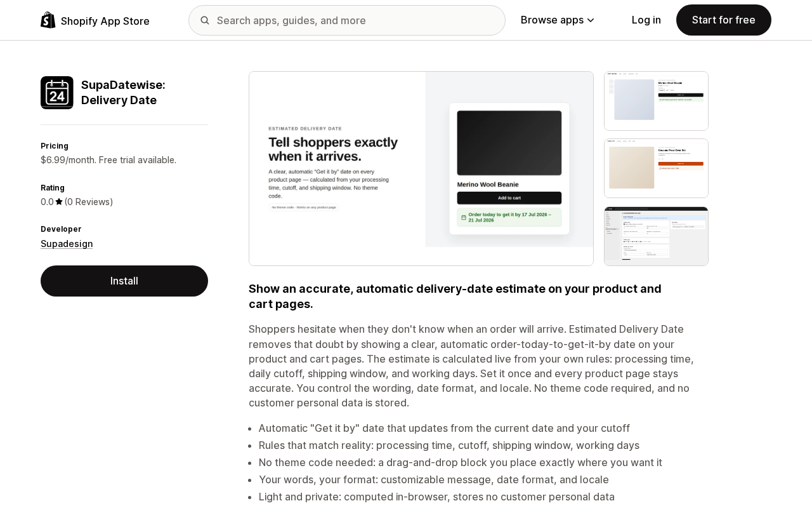Open the admin settings screenshot thumbnail
The image size is (812, 508).
click(656, 236)
